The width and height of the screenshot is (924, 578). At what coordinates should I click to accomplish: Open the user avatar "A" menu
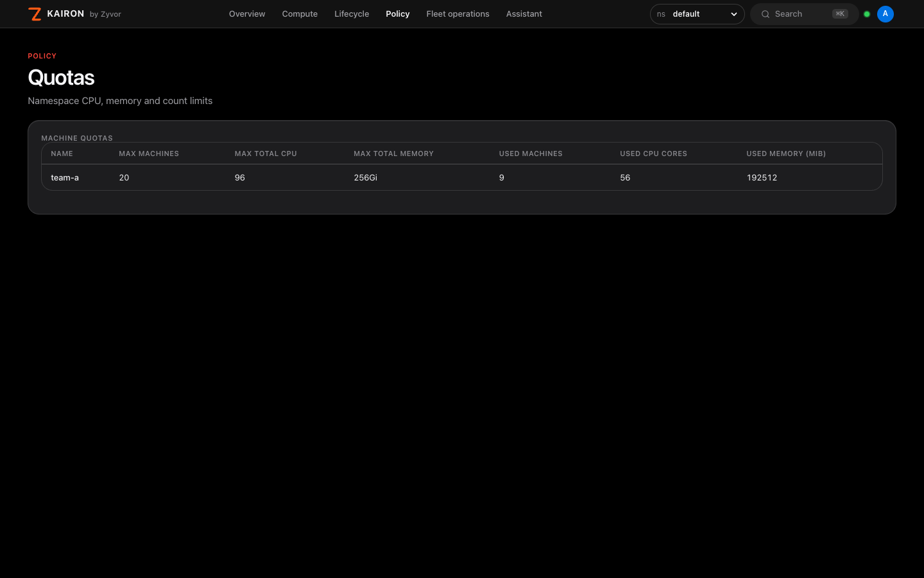click(x=886, y=14)
